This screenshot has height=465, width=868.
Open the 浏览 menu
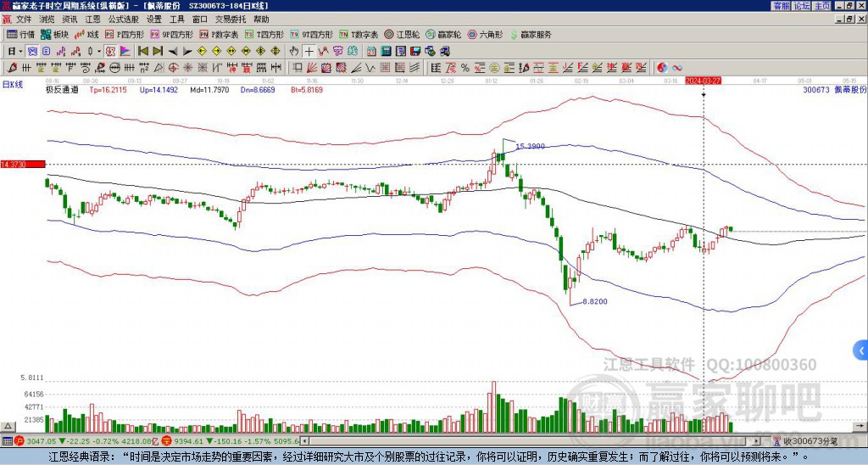point(47,20)
